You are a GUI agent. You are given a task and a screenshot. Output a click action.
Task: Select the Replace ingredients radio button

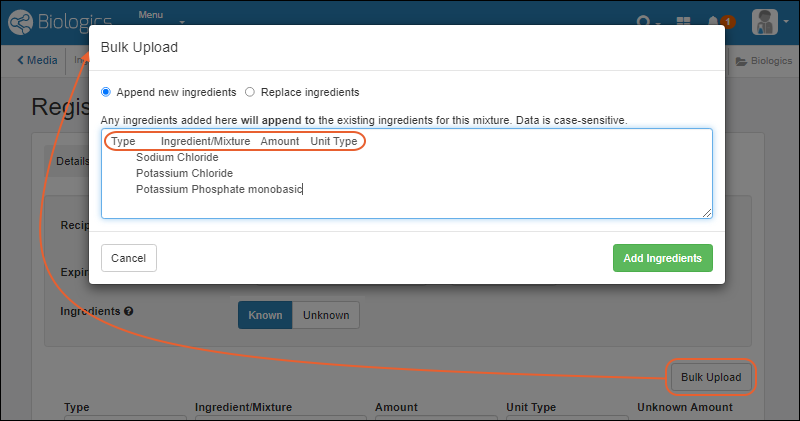[x=250, y=92]
